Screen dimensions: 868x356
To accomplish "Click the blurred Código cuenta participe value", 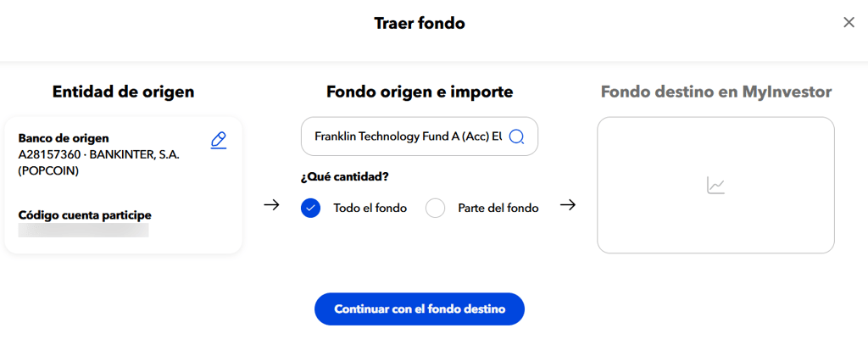I will click(84, 231).
